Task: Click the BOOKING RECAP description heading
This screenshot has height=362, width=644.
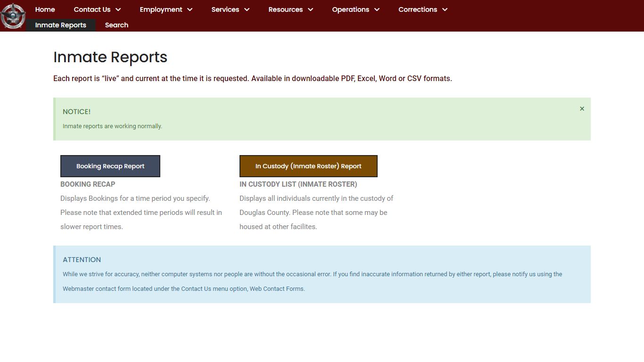Action: point(88,184)
